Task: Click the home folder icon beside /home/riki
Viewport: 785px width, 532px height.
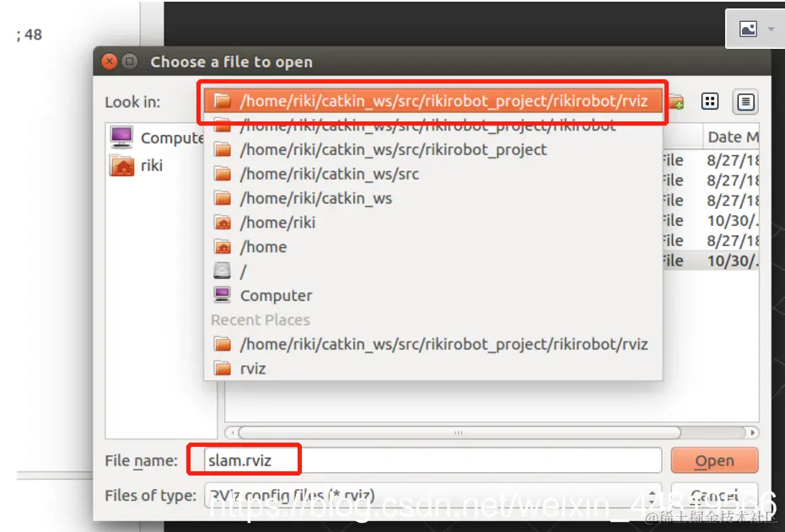Action: tap(223, 223)
